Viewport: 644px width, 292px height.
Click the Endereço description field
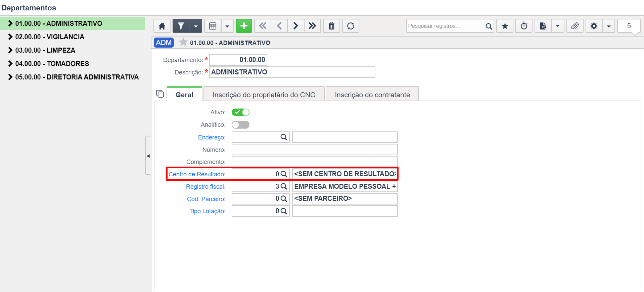(x=345, y=137)
